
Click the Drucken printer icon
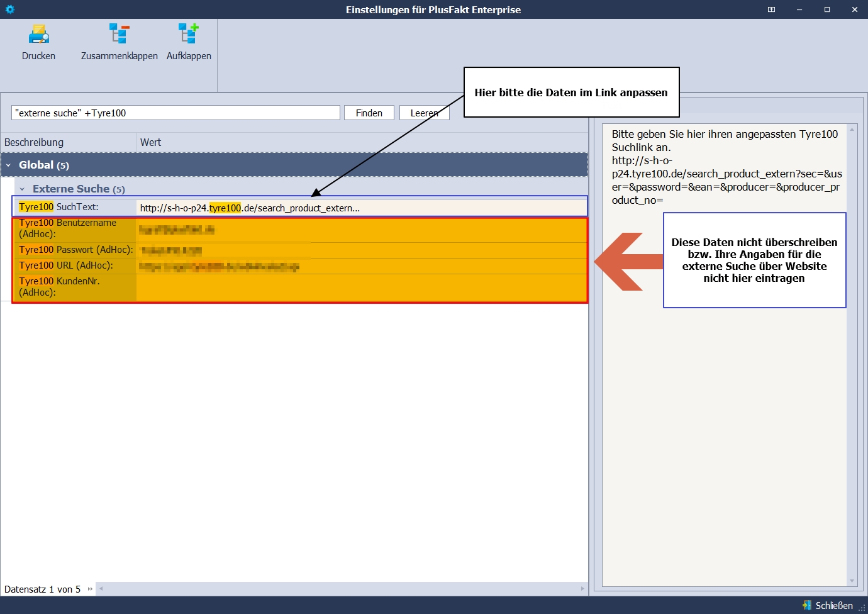point(38,35)
